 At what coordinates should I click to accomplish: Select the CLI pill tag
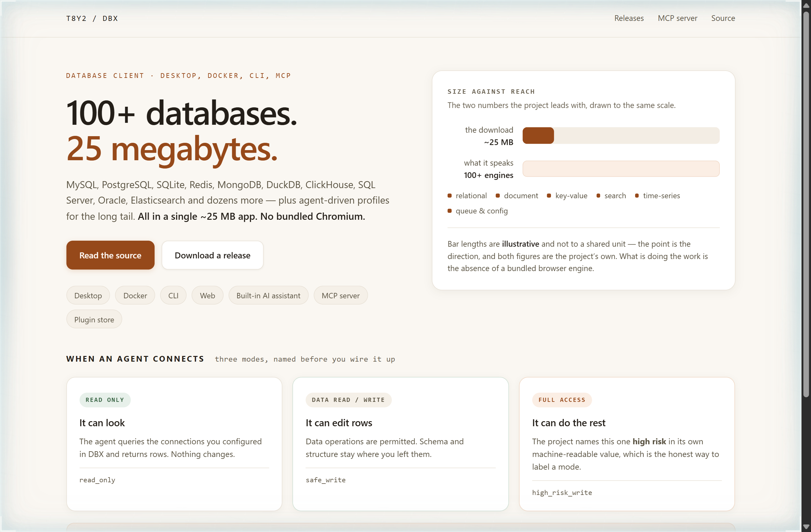(173, 295)
